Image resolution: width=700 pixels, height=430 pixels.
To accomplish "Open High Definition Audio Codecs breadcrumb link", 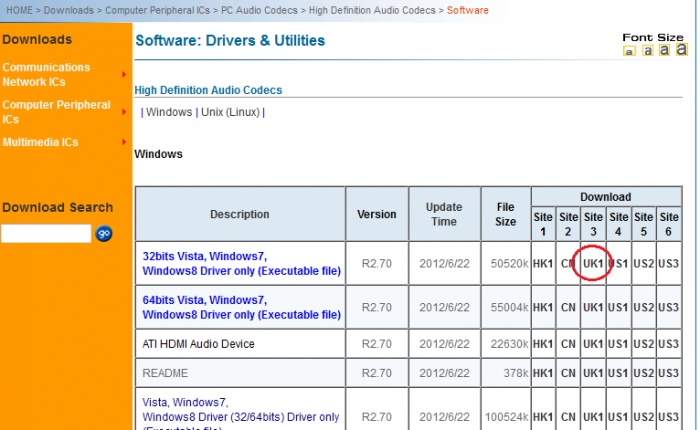I will (372, 10).
